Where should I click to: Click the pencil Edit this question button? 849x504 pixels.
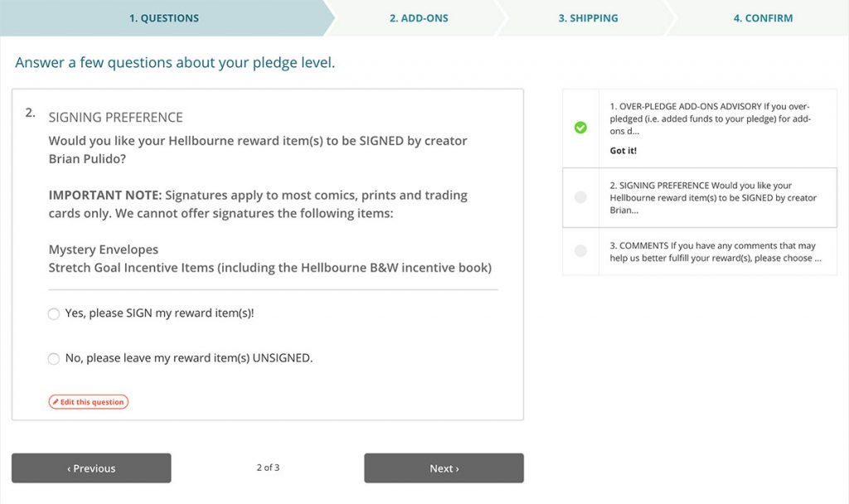89,402
